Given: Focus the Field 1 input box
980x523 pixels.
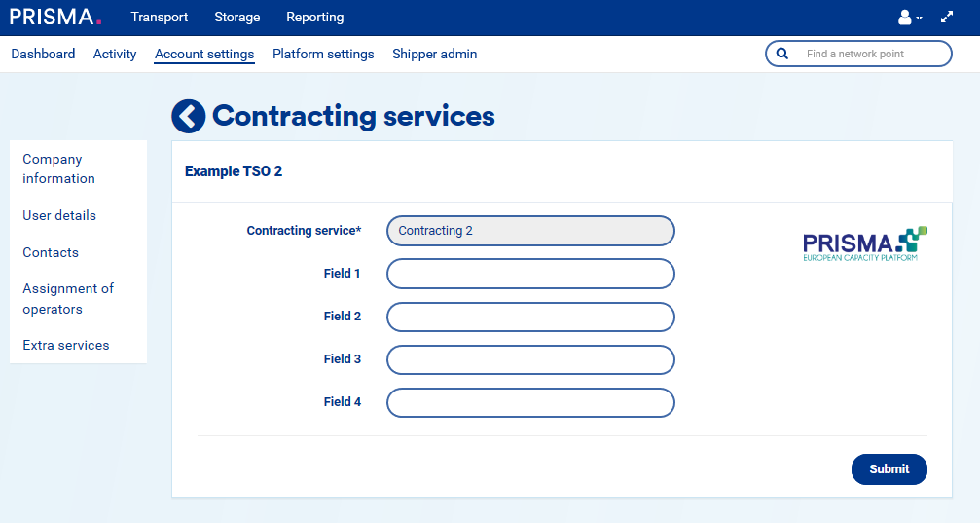Looking at the screenshot, I should [530, 274].
